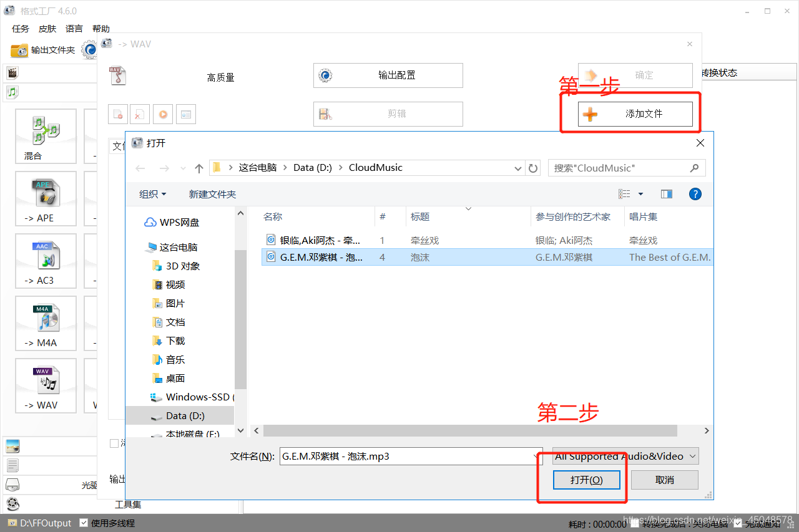Select 音乐 folder in tree

coord(169,359)
